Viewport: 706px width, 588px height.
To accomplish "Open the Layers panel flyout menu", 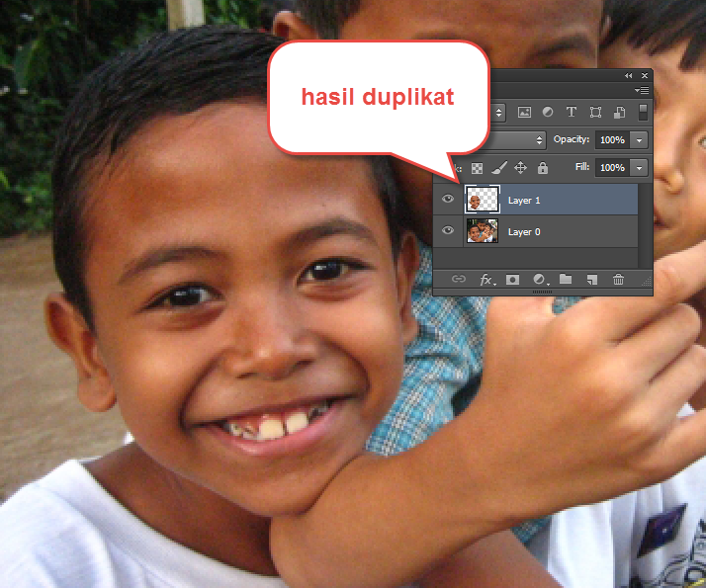I will point(642,91).
